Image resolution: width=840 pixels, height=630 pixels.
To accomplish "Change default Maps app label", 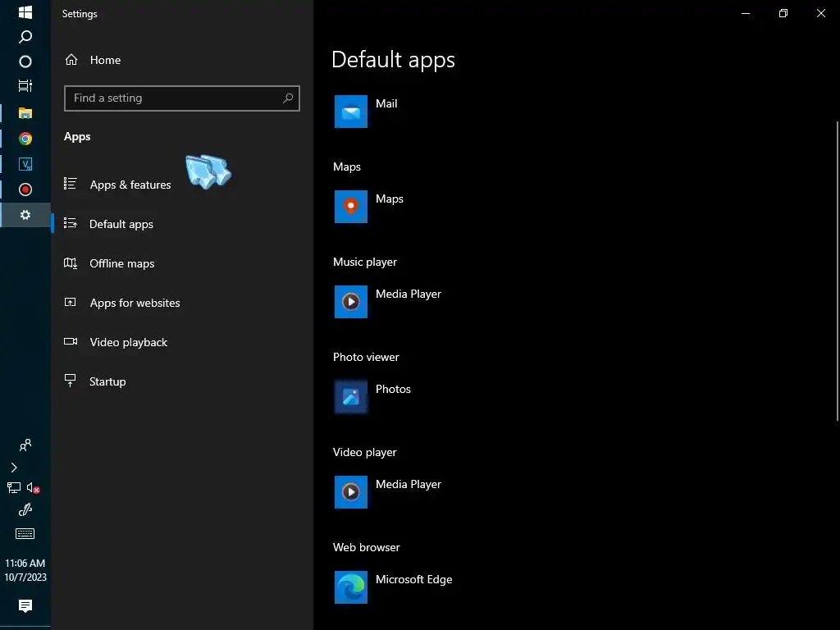I will pyautogui.click(x=390, y=199).
